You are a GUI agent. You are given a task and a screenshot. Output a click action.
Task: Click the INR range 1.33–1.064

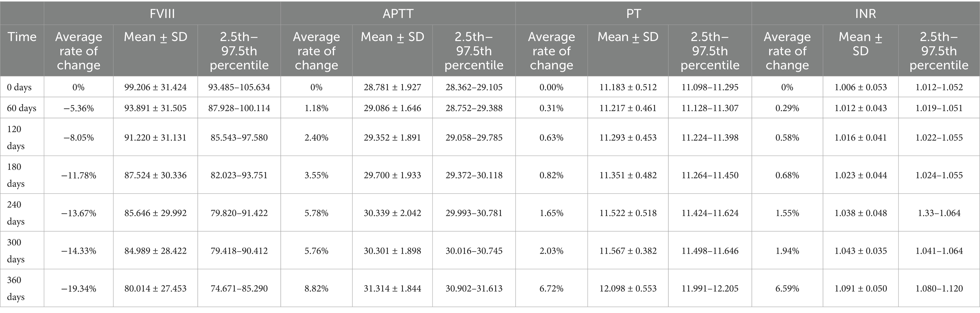[x=939, y=213]
